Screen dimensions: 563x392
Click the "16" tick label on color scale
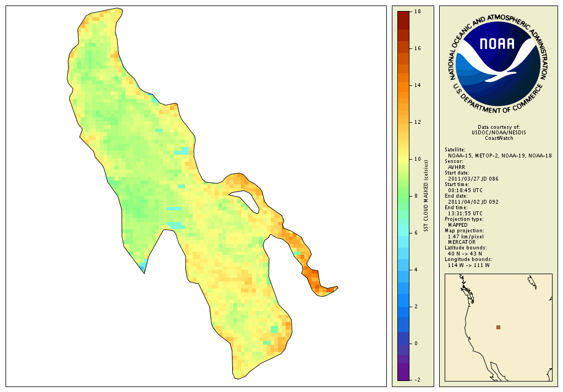click(x=417, y=48)
